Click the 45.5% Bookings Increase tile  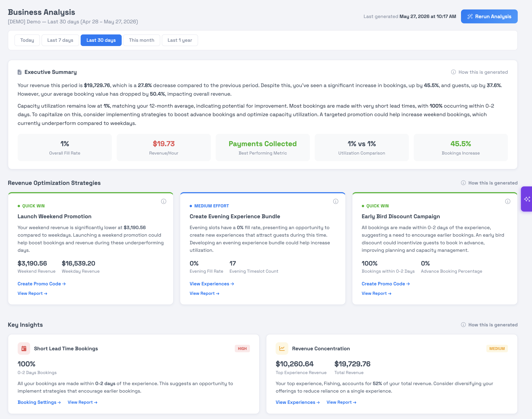[461, 147]
